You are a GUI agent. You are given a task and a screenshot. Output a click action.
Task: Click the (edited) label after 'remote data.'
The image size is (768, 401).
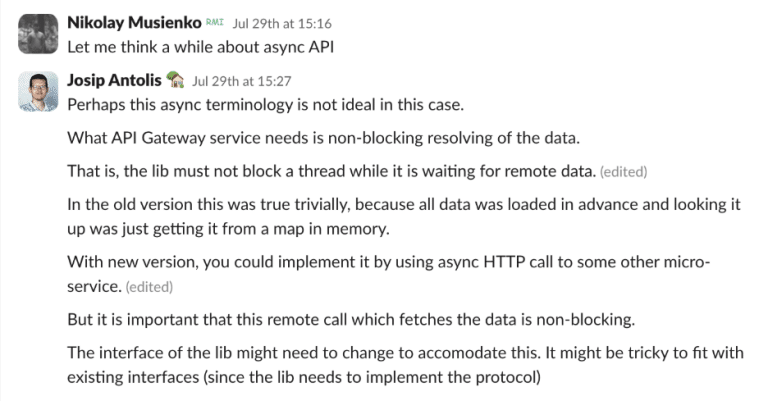[622, 172]
